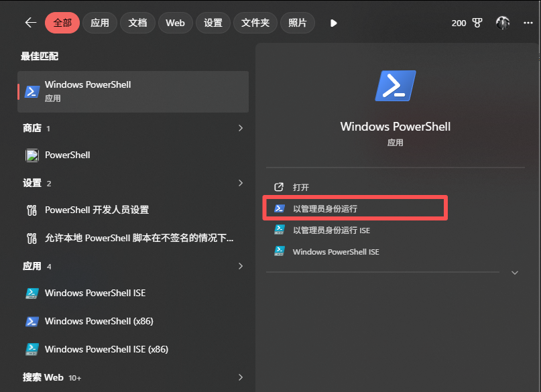541x392 pixels.
Task: Open the rewards trophy icon
Action: click(x=477, y=23)
